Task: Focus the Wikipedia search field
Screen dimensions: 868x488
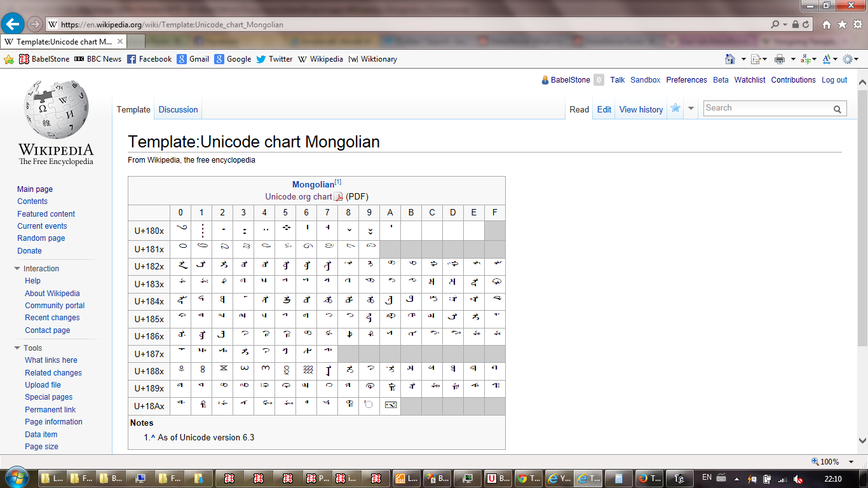Action: click(767, 109)
